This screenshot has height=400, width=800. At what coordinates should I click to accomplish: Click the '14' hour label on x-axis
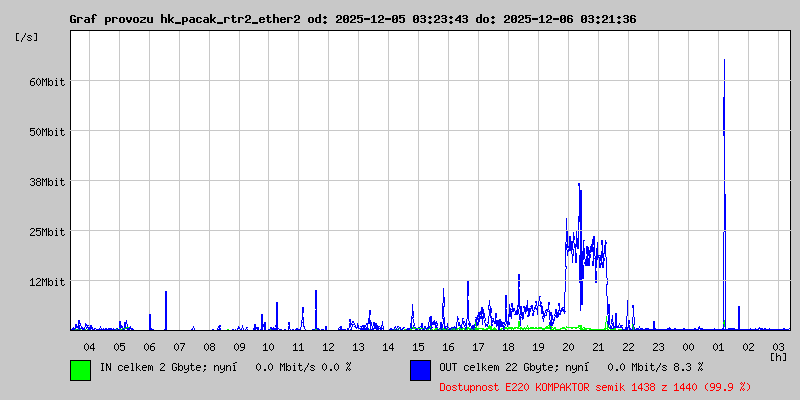[x=389, y=347]
